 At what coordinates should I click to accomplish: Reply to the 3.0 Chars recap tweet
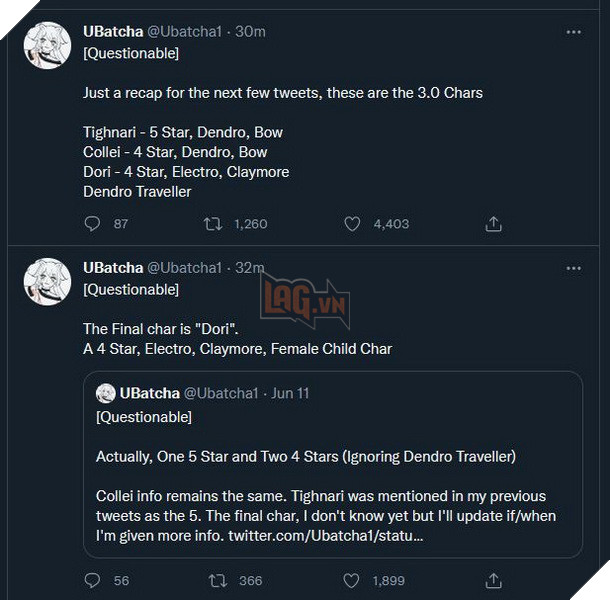(93, 224)
